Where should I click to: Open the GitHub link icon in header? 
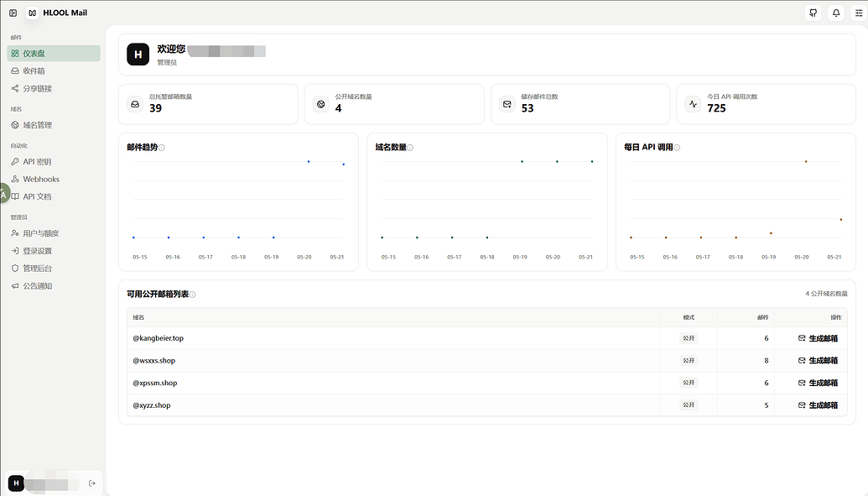[x=813, y=13]
